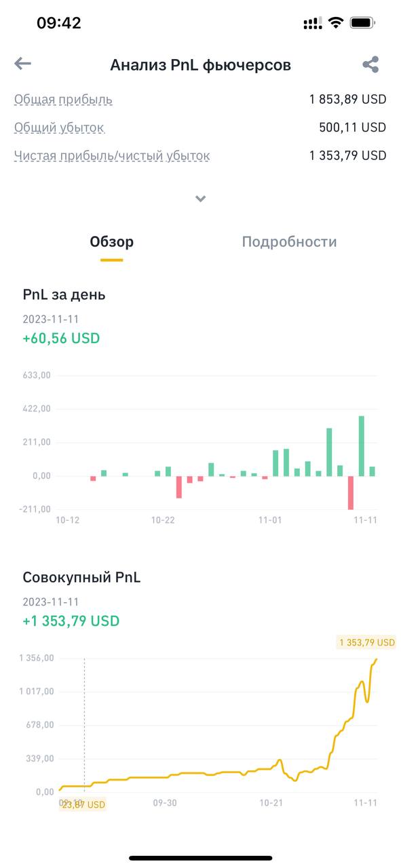This screenshot has width=401, height=868.
Task: Tap the Общая прибыль label
Action: [x=63, y=100]
